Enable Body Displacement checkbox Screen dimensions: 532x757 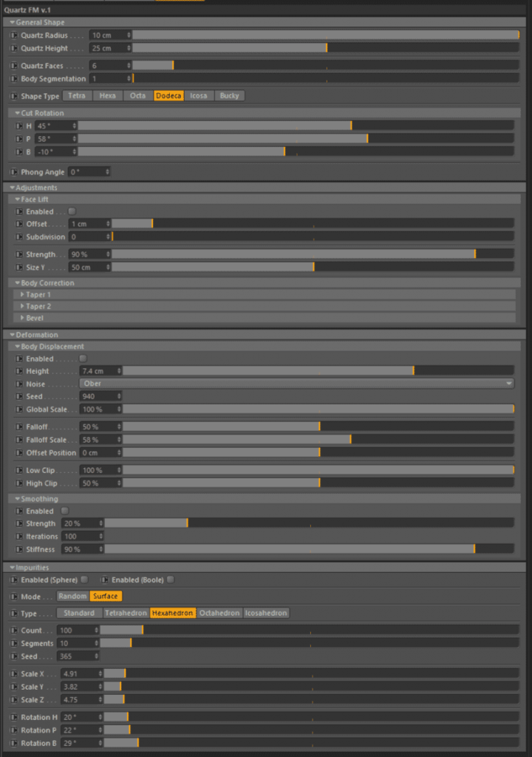83,359
